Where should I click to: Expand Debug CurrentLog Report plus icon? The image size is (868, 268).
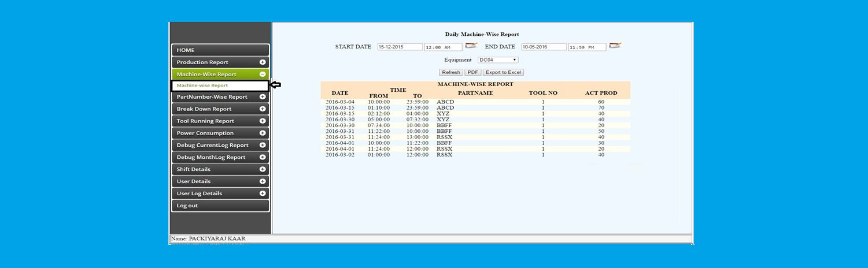[x=263, y=145]
